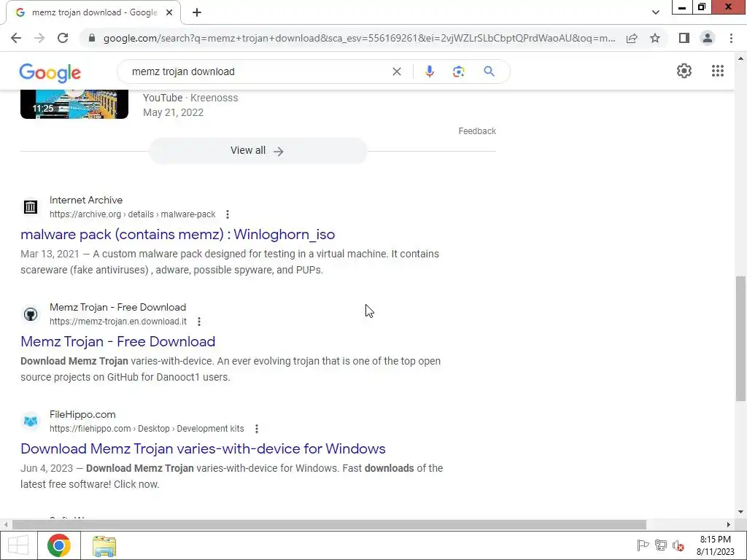Click the scroll down arrow
747x560 pixels.
coord(740,512)
